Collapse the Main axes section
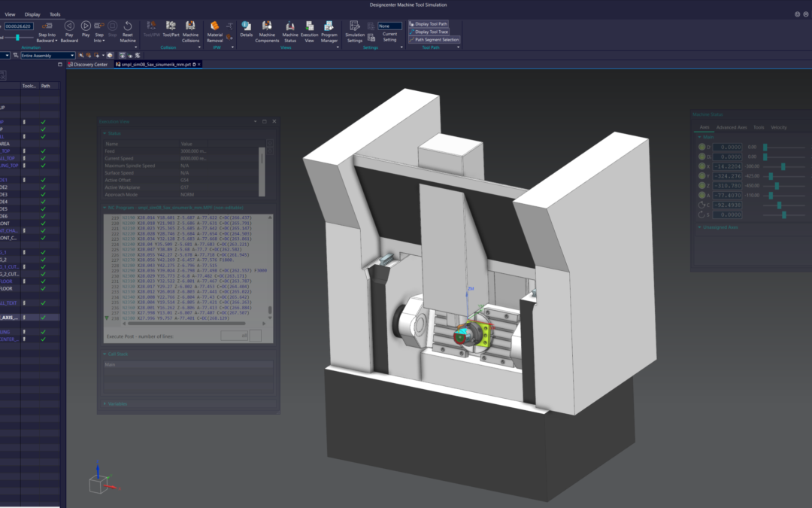The width and height of the screenshot is (812, 508). [700, 137]
